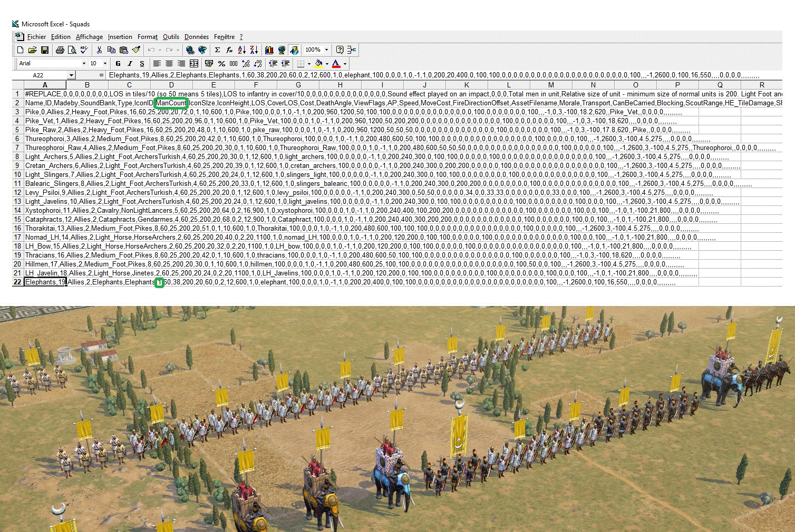Image resolution: width=795 pixels, height=532 pixels.
Task: Click the redo arrow button
Action: coord(169,50)
